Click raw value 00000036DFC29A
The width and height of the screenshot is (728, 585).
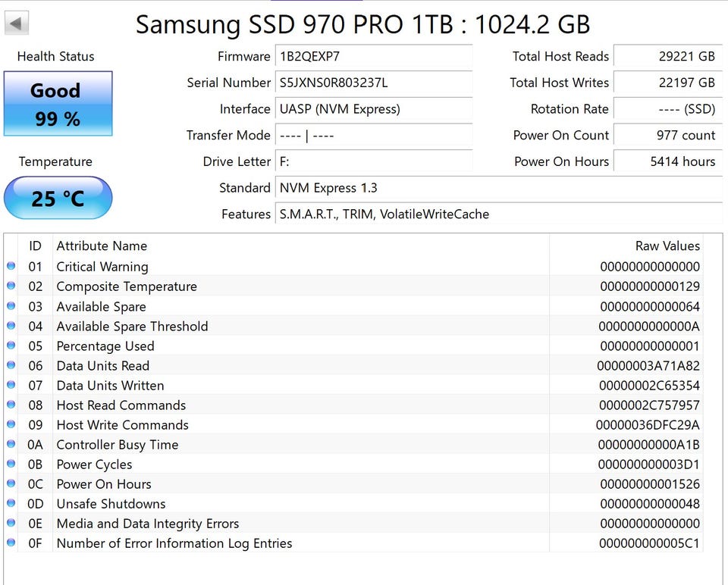[648, 425]
